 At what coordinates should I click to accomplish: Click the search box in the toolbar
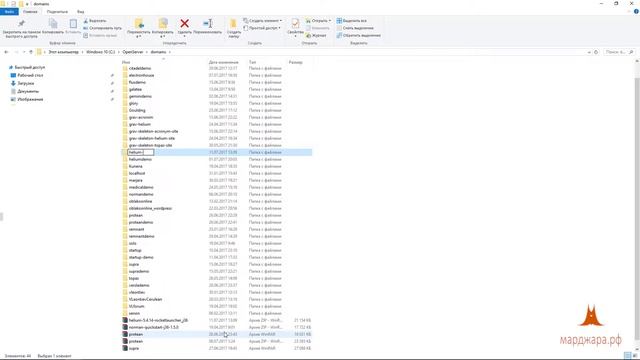tap(619, 52)
